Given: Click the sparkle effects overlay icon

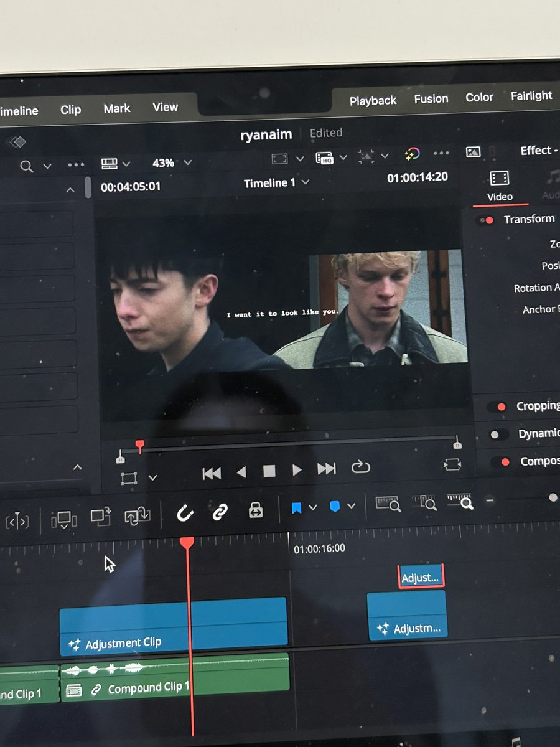Looking at the screenshot, I should 367,156.
